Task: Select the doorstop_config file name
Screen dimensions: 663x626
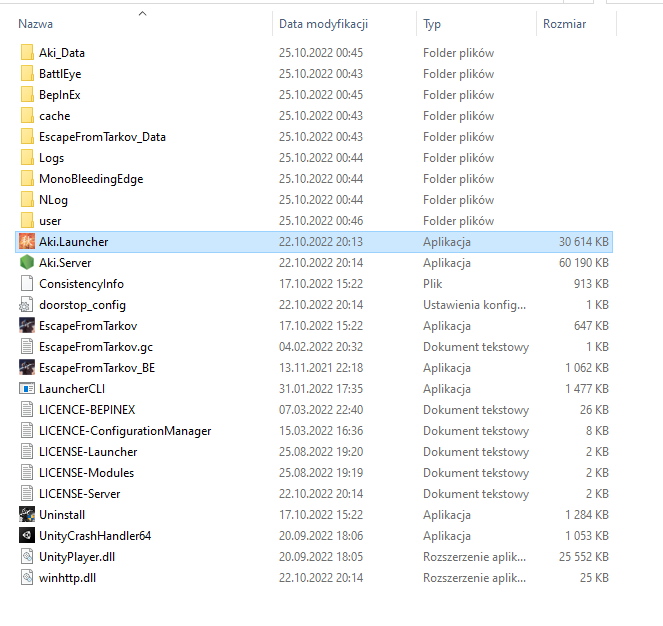Action: click(82, 305)
